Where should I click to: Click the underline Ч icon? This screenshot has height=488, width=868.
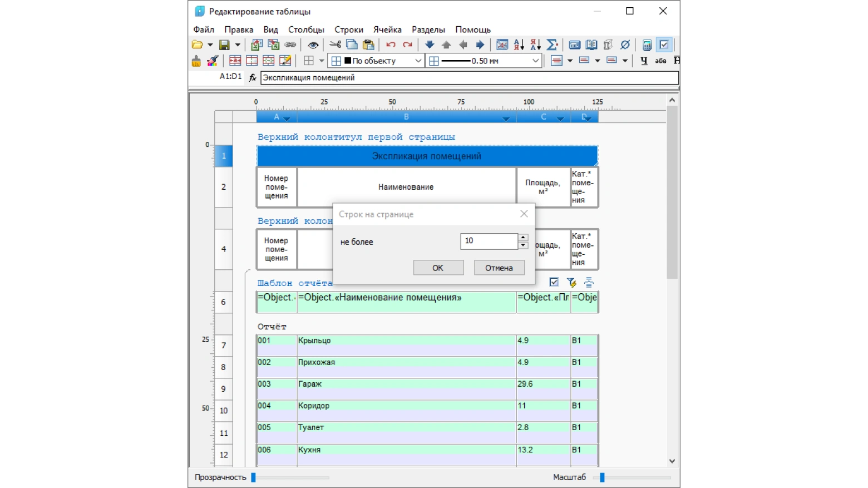point(644,61)
